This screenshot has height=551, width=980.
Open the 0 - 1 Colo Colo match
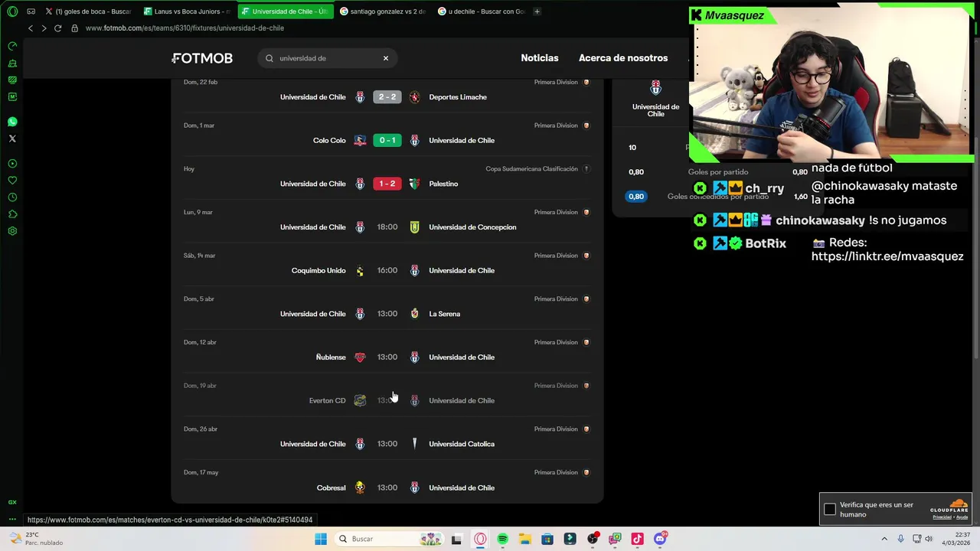point(387,141)
